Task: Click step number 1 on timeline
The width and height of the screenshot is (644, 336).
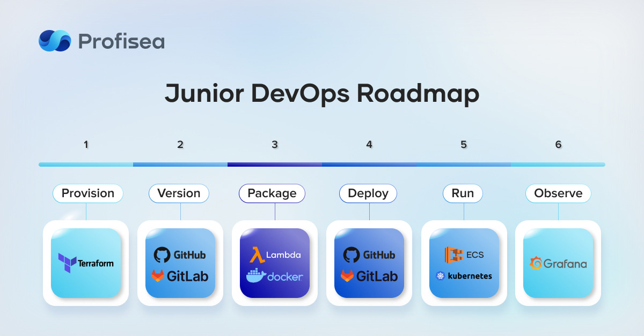Action: tap(86, 144)
